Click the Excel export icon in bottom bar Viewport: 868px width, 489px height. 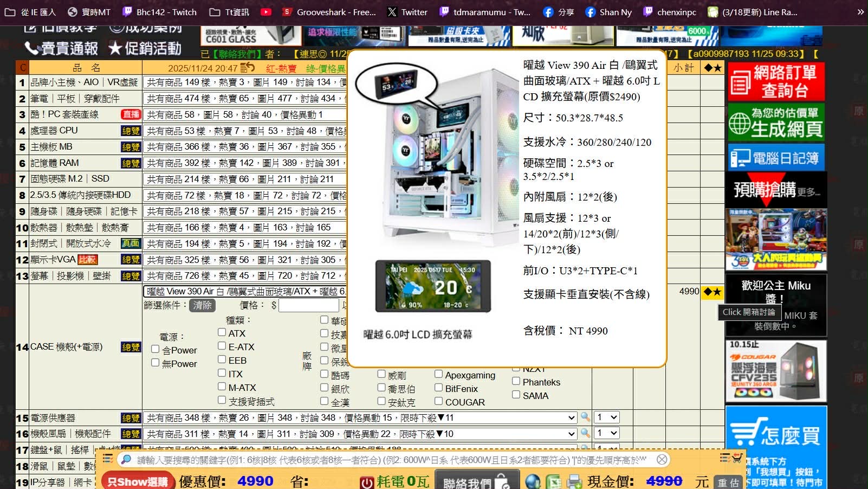click(553, 481)
